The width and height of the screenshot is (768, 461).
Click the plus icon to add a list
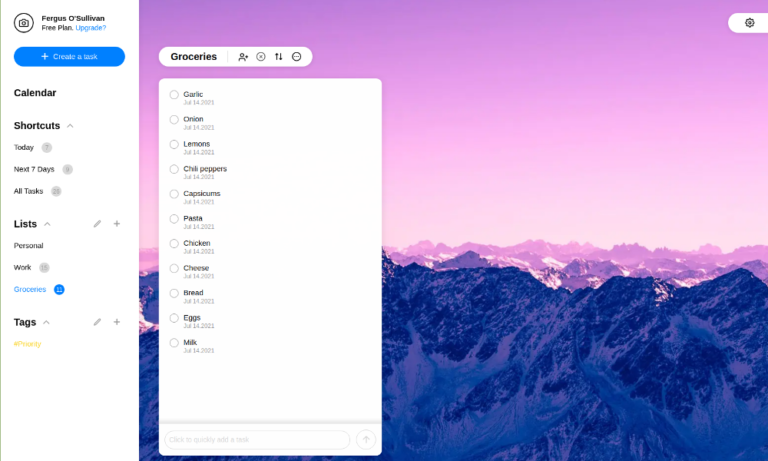pos(117,224)
